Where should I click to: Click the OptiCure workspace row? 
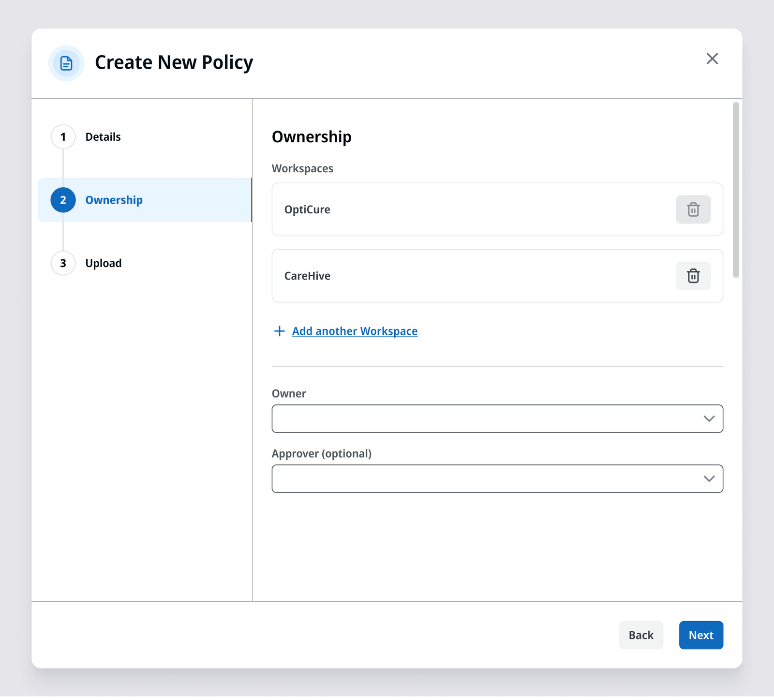(x=435, y=209)
